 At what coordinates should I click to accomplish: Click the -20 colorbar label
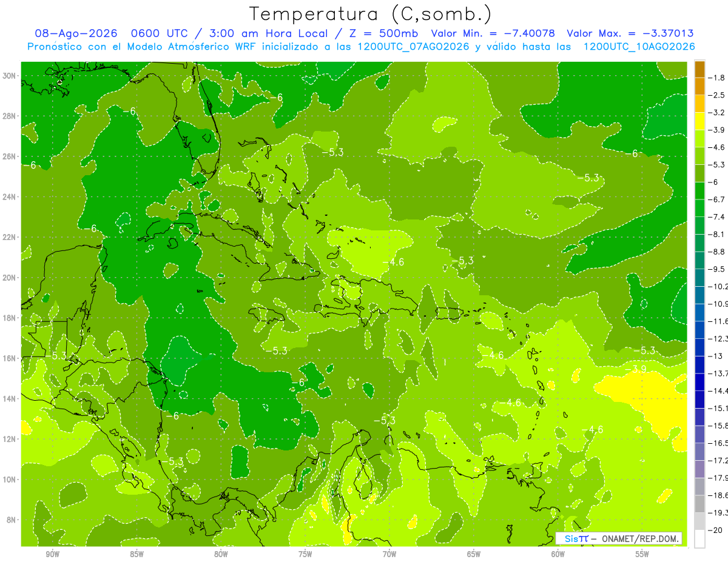[715, 530]
